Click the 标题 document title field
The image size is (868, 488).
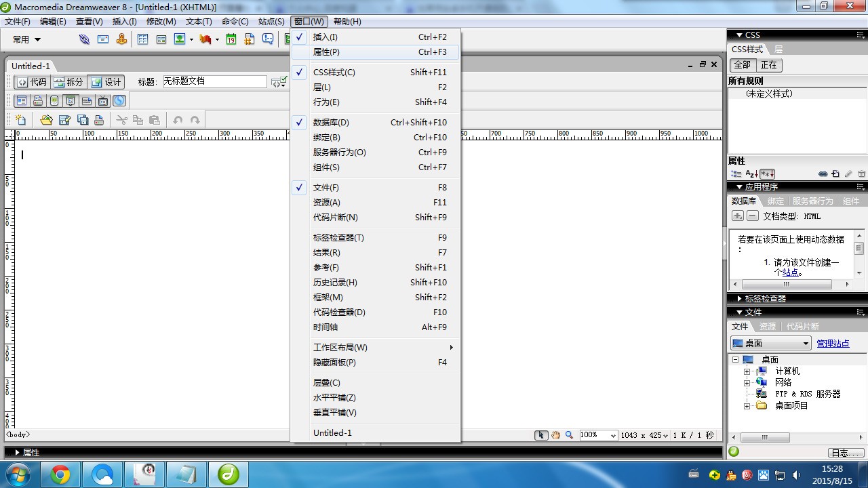tap(214, 81)
